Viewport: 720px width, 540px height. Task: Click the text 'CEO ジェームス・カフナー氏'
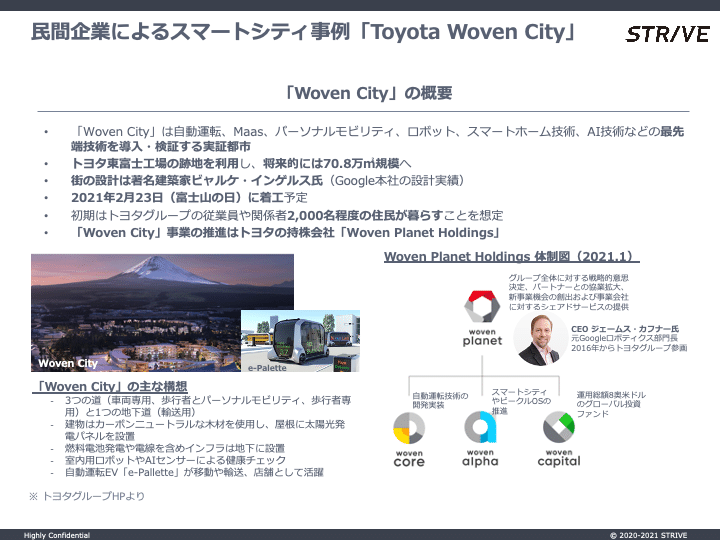tap(625, 329)
